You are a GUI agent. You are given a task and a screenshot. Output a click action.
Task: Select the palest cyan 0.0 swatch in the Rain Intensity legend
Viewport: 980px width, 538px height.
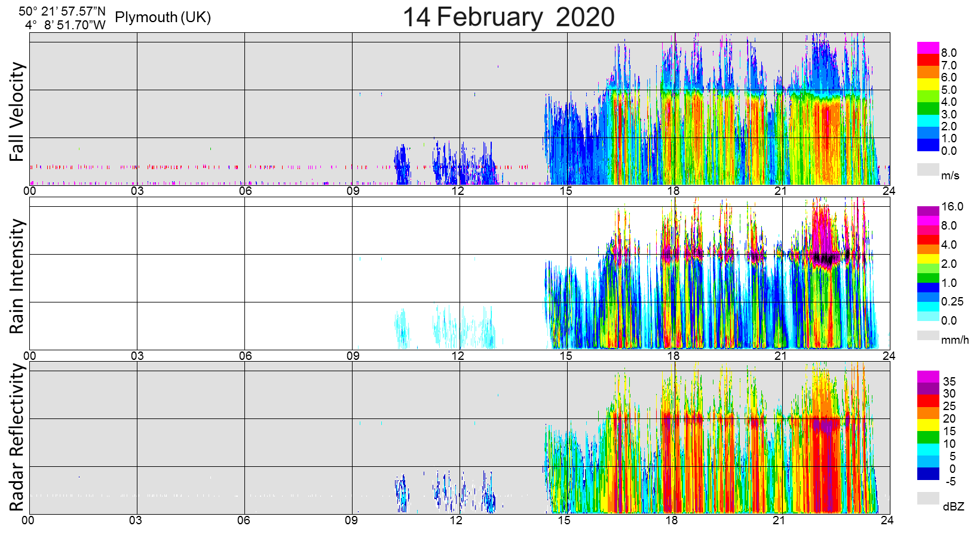click(928, 316)
